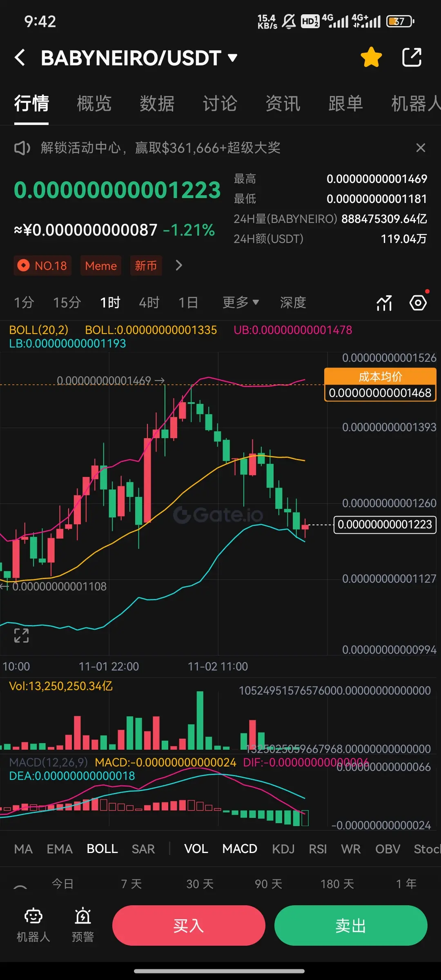Expand the BABYNEIRO/USDT pair dropdown
Viewport: 441px width, 980px height.
coord(232,58)
